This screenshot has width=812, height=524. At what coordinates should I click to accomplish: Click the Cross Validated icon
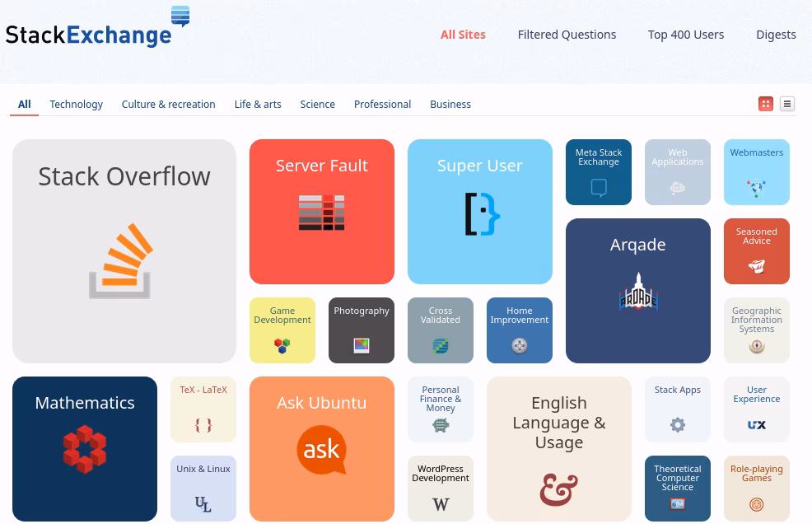coord(441,346)
